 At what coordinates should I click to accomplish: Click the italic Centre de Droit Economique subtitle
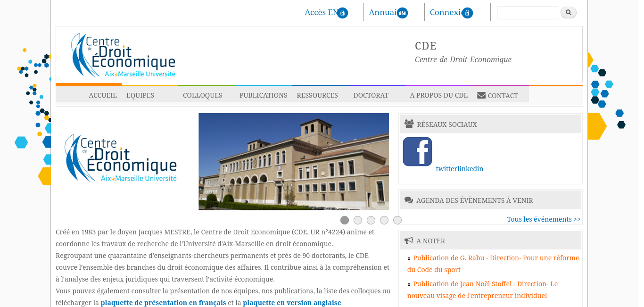[463, 59]
